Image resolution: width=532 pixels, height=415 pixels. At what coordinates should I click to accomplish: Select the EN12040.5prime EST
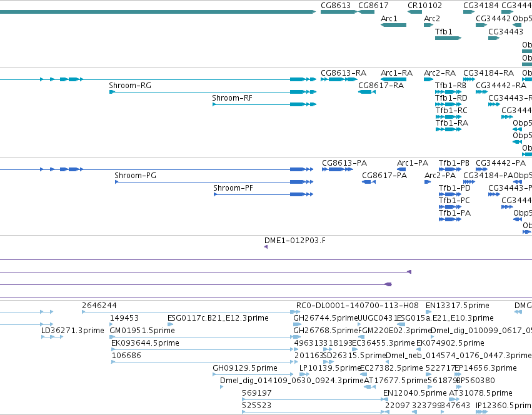click(x=386, y=400)
